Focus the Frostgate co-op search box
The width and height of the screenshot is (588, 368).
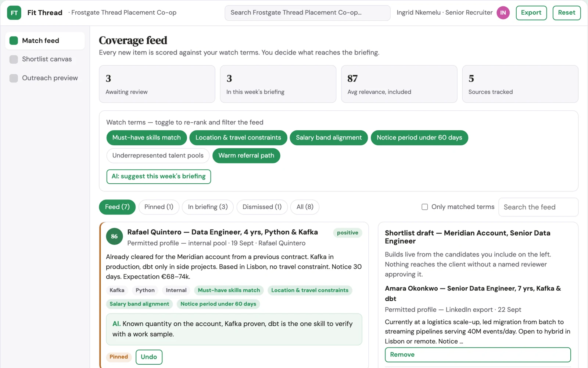pyautogui.click(x=307, y=13)
